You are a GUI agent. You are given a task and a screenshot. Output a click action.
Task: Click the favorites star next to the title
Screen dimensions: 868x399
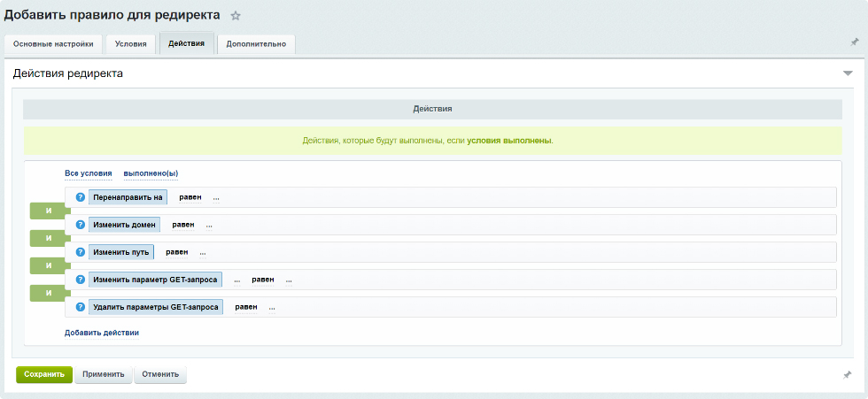[236, 16]
